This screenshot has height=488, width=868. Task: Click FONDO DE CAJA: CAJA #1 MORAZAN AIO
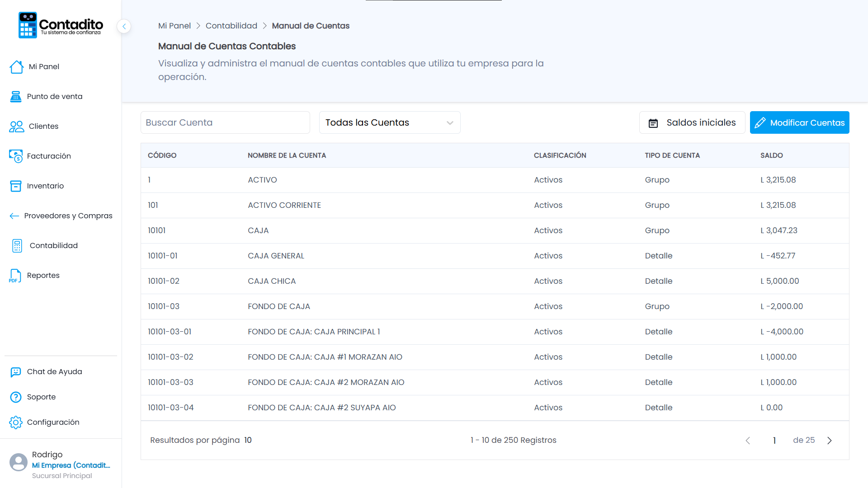click(325, 357)
